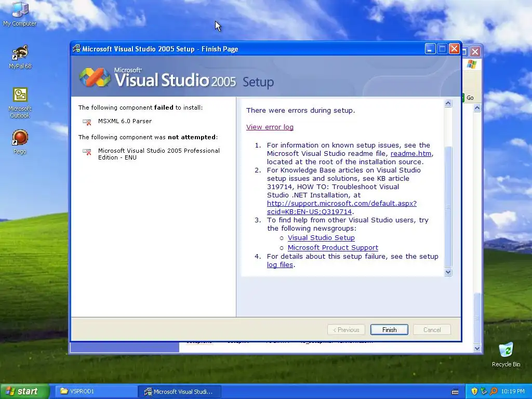This screenshot has width=532, height=399.
Task: Click the Finish button
Action: click(389, 330)
